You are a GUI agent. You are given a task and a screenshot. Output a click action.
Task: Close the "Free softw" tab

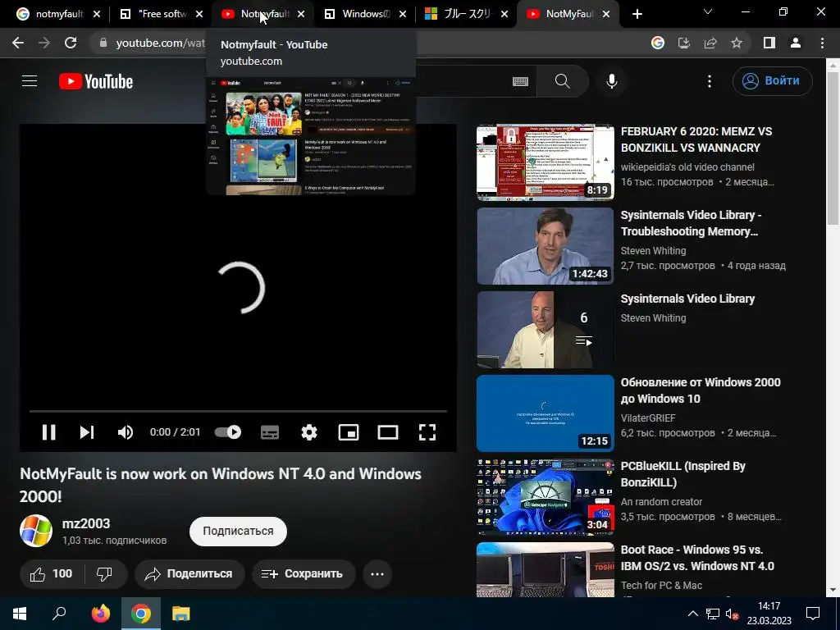[x=199, y=14]
